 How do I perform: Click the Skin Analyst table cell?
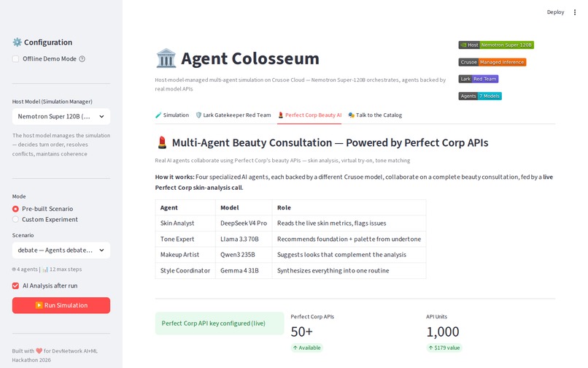tap(185, 223)
